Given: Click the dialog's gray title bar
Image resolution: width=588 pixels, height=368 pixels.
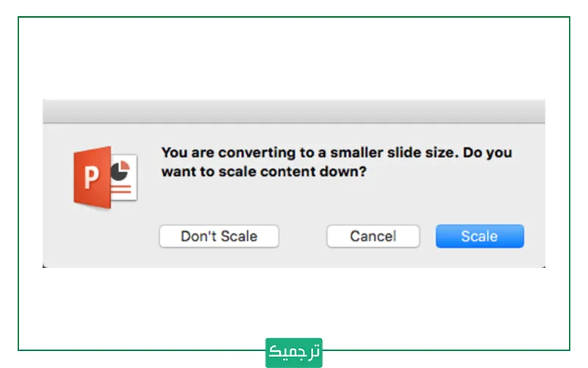Looking at the screenshot, I should (294, 111).
